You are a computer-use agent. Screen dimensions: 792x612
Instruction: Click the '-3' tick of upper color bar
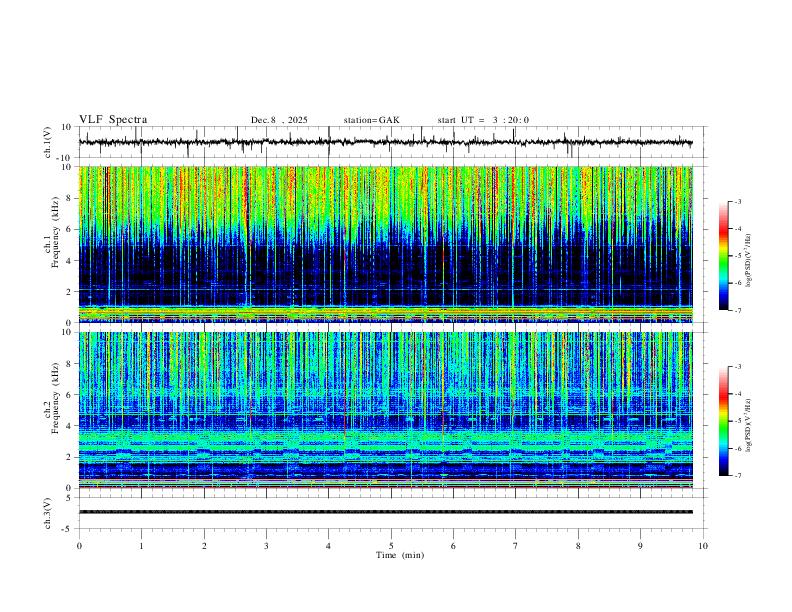[737, 201]
